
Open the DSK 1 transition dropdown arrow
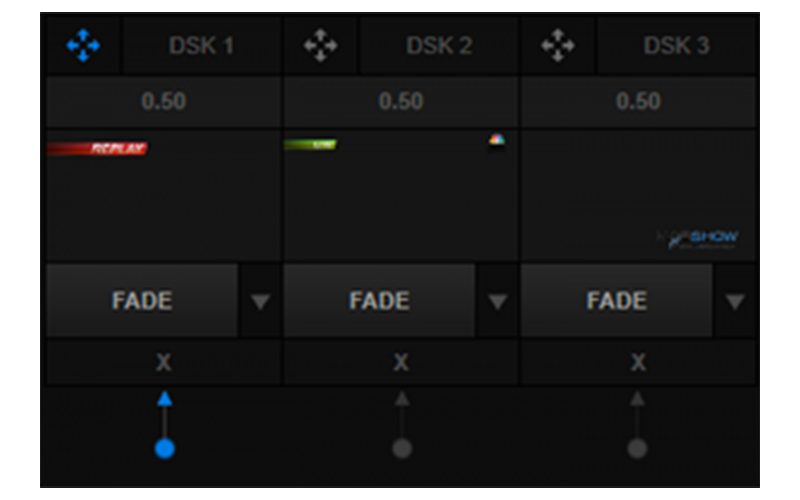pyautogui.click(x=261, y=301)
